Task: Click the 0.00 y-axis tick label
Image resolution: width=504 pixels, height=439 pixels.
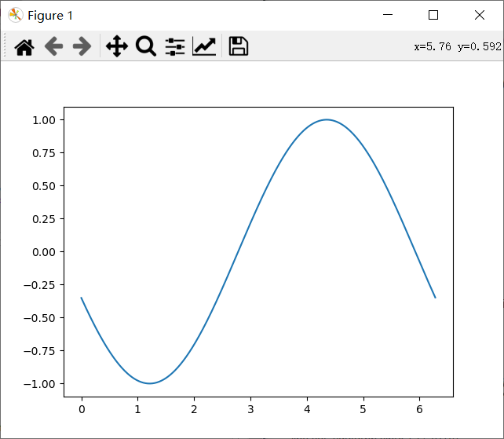Action: [44, 252]
